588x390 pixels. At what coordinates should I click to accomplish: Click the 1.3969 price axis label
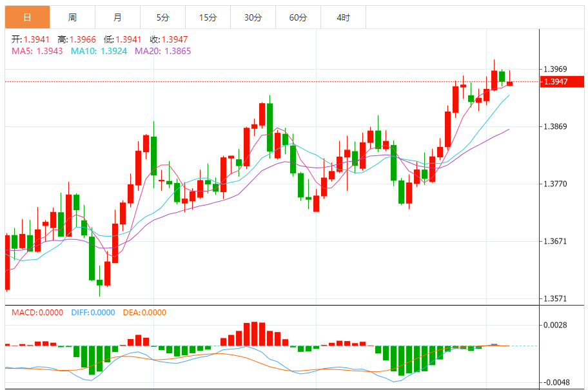coord(555,69)
